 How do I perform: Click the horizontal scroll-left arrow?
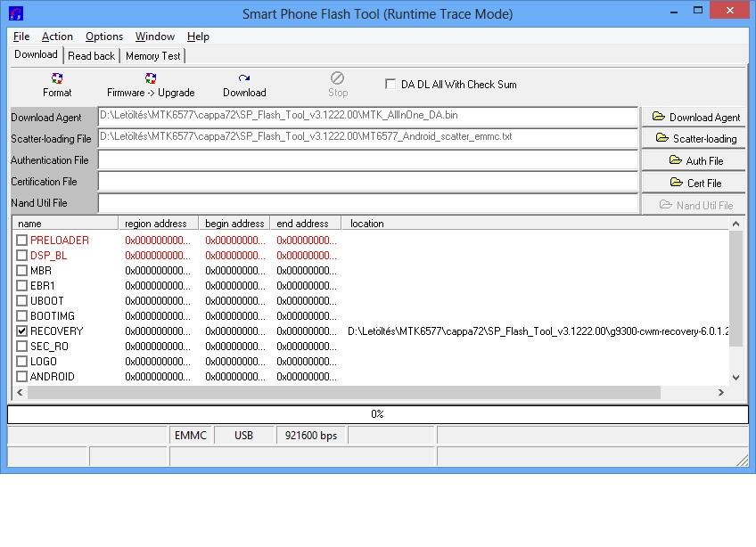pyautogui.click(x=20, y=392)
